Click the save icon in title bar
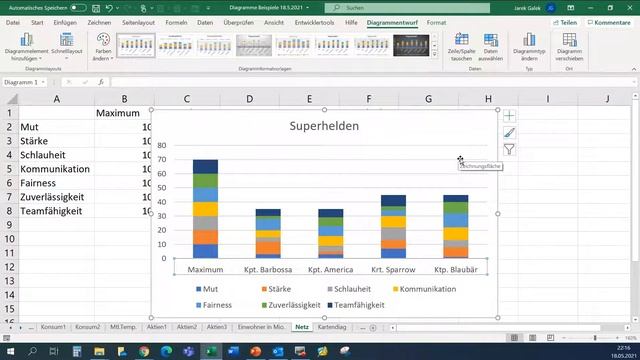Viewport: 640px width, 360px height. click(96, 8)
